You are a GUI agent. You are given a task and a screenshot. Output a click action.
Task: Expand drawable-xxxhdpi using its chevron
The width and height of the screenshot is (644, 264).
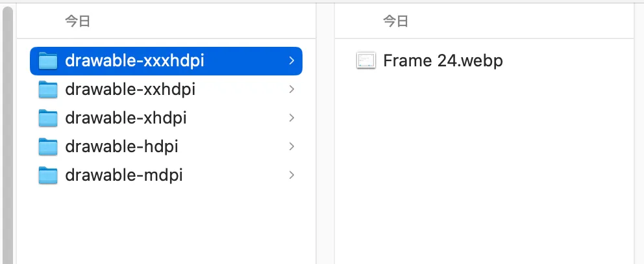291,61
